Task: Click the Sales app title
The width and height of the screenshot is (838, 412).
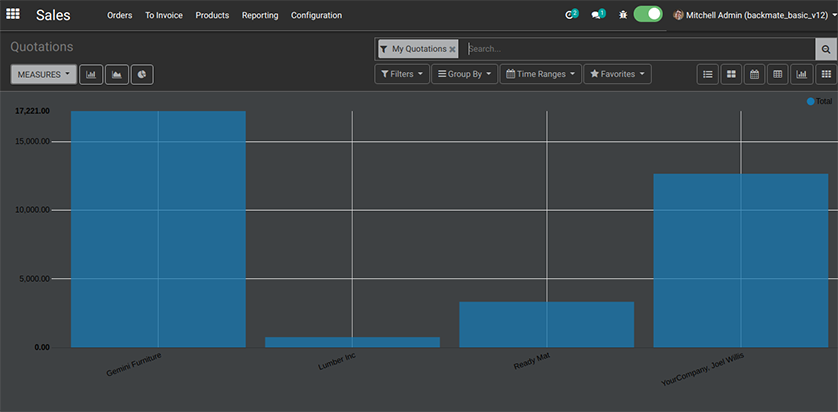Action: pyautogui.click(x=53, y=15)
